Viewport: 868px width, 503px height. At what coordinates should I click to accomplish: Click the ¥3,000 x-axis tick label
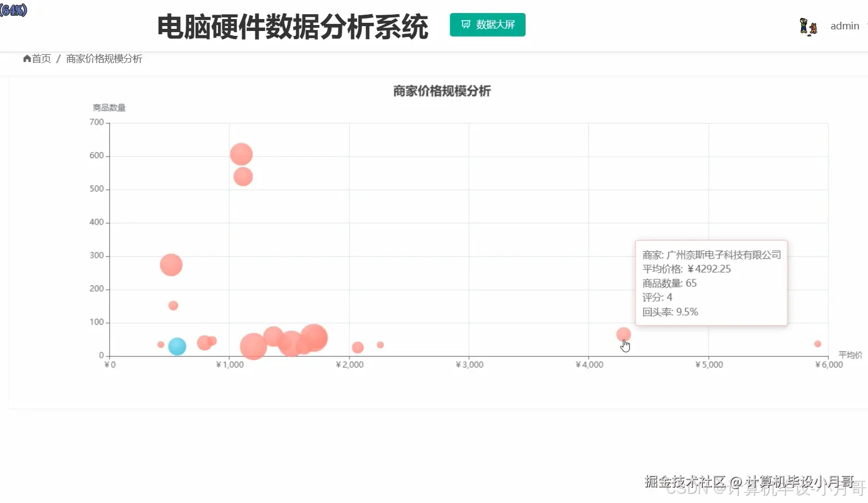470,365
